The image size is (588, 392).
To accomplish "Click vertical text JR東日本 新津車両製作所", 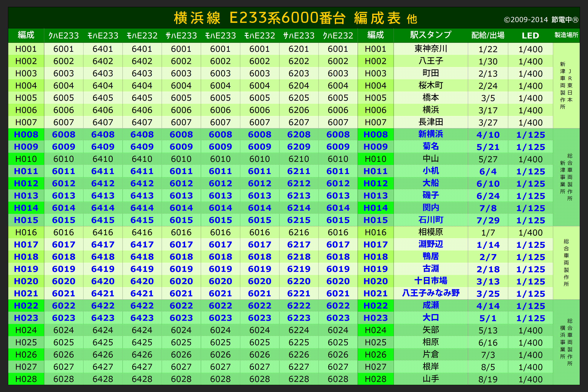I will [x=566, y=85].
